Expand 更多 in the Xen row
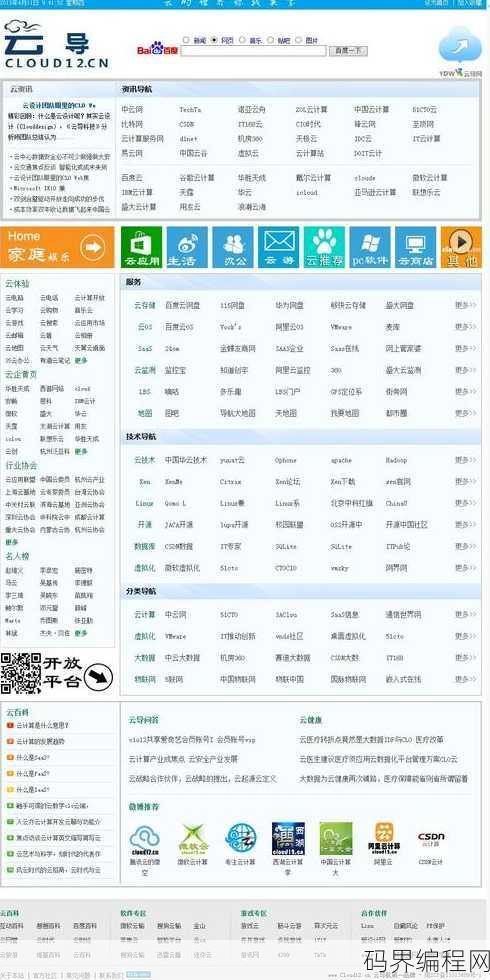Image resolution: width=490 pixels, height=980 pixels. pos(465,481)
